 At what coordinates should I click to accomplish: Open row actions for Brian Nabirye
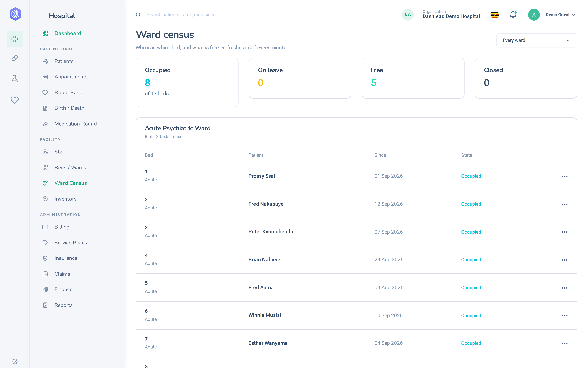coord(564,260)
